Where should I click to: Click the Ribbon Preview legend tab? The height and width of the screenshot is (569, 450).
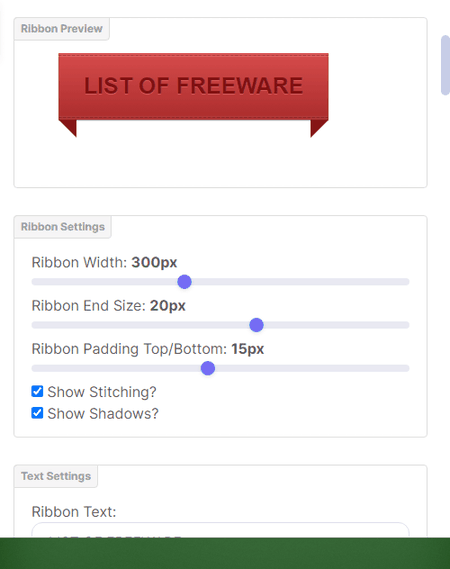tap(62, 29)
